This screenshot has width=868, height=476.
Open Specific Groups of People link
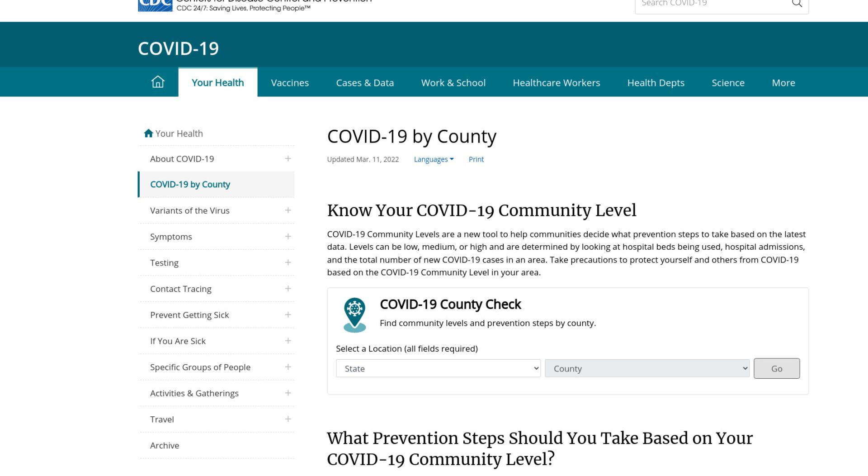(200, 367)
